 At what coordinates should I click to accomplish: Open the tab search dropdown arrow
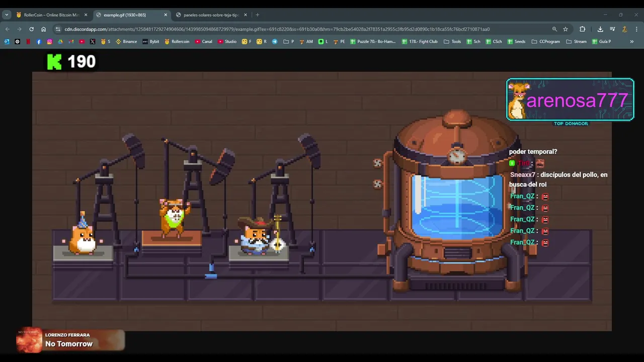click(x=7, y=15)
